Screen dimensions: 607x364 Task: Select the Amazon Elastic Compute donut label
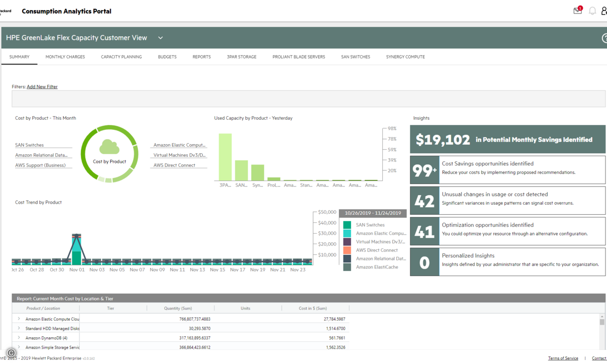180,145
